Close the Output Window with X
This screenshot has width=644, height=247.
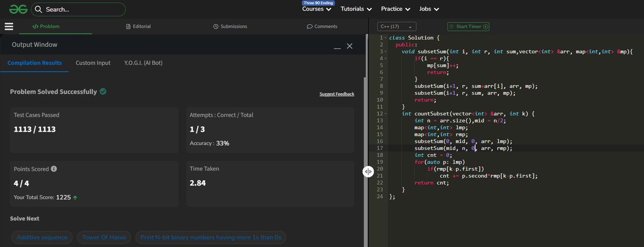click(349, 46)
